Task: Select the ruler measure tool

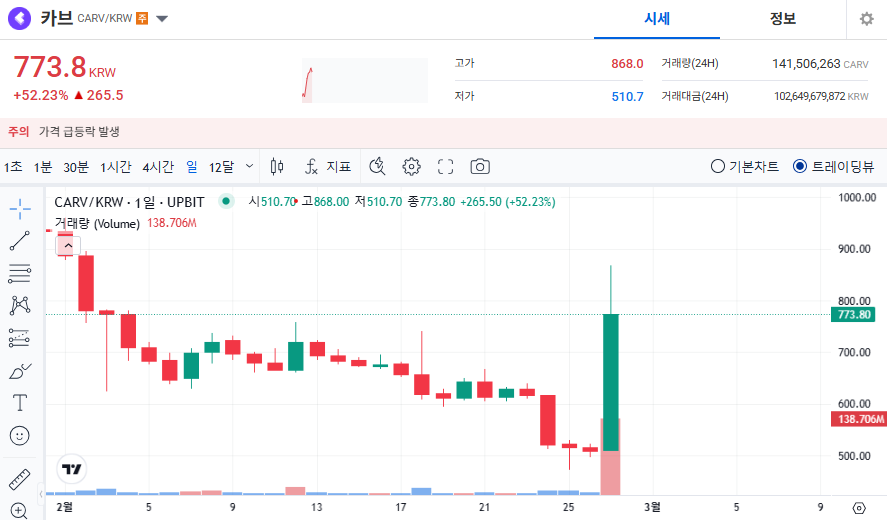Action: [x=20, y=479]
